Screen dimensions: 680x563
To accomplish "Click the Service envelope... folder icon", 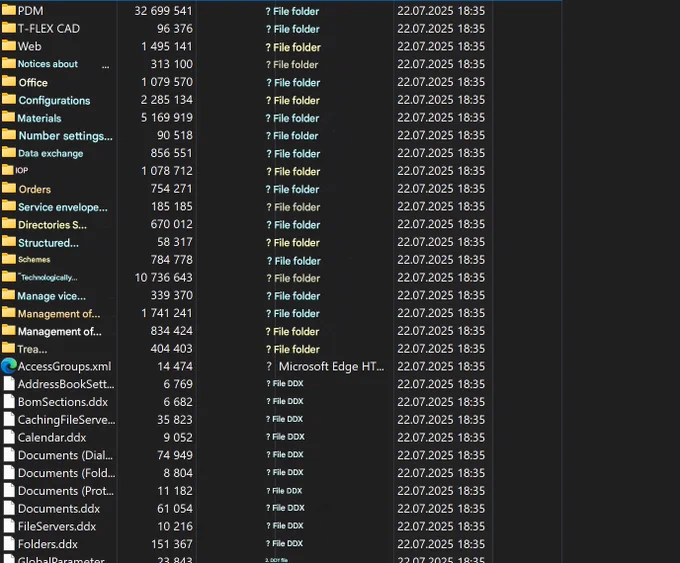I will (x=9, y=206).
